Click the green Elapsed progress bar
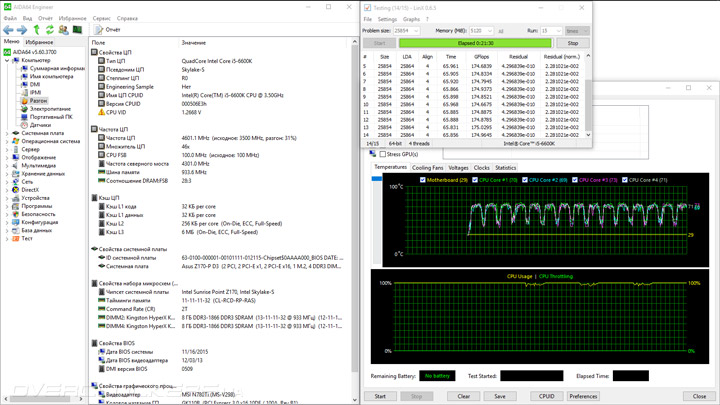Screen dimensions: 720x405 (475, 43)
